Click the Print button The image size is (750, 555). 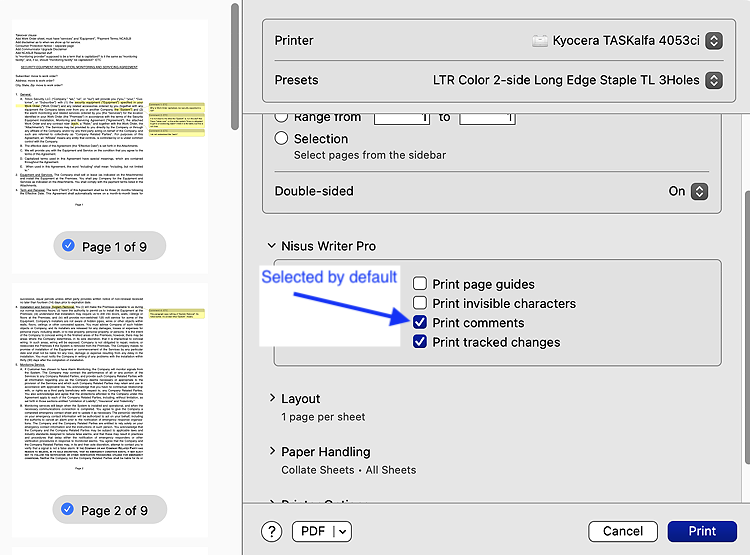pyautogui.click(x=702, y=532)
